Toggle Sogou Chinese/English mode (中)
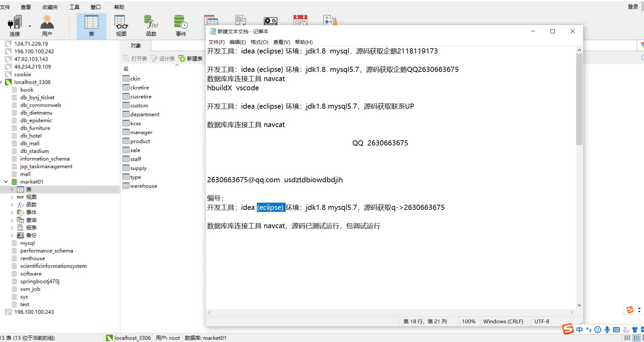The height and width of the screenshot is (342, 644). click(579, 329)
